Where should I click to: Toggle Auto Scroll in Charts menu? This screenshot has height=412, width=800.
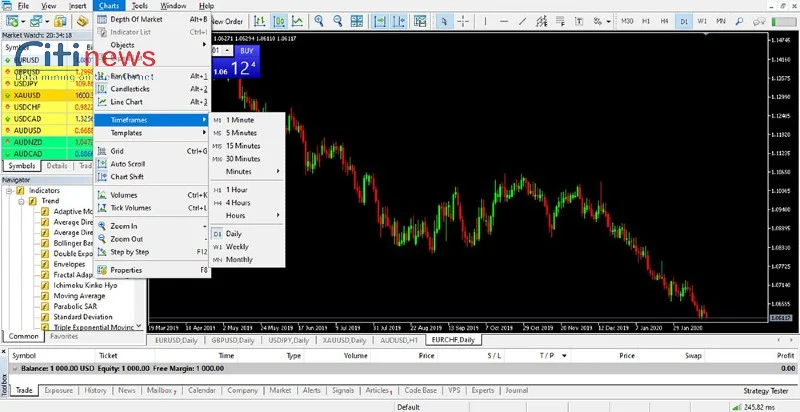[152, 164]
